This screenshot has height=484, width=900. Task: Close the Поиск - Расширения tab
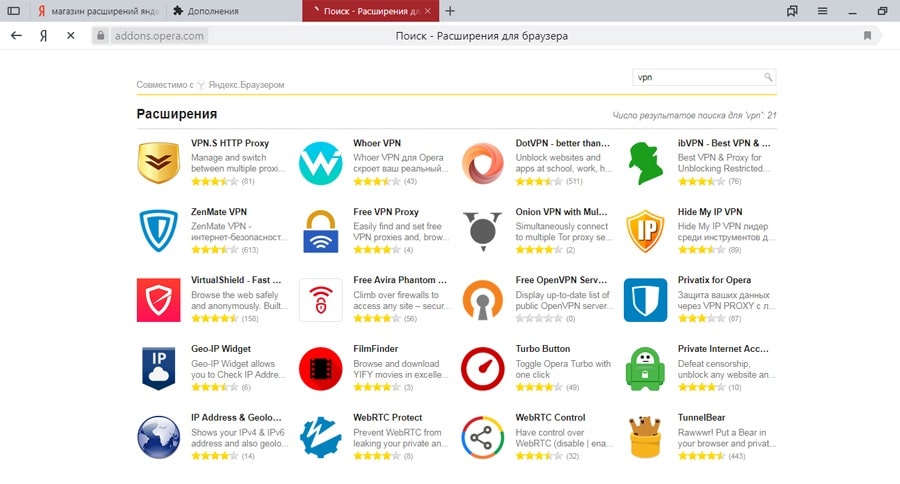(428, 11)
